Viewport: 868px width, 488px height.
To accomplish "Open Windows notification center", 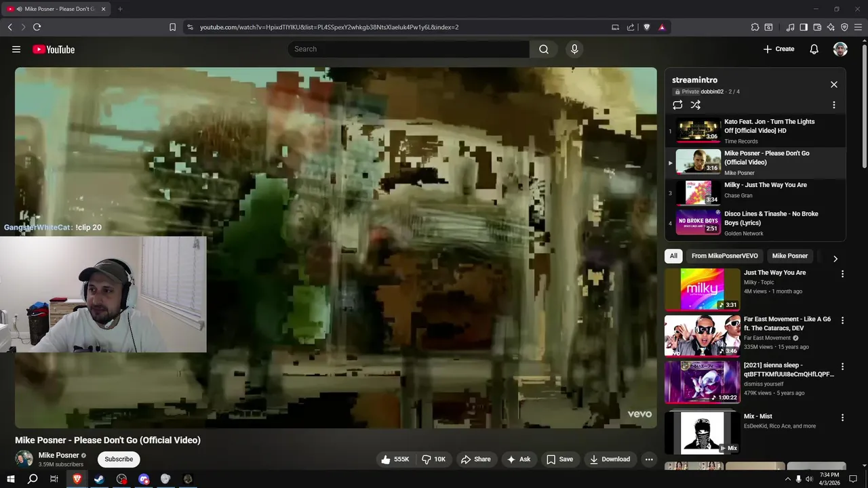I will tap(853, 479).
